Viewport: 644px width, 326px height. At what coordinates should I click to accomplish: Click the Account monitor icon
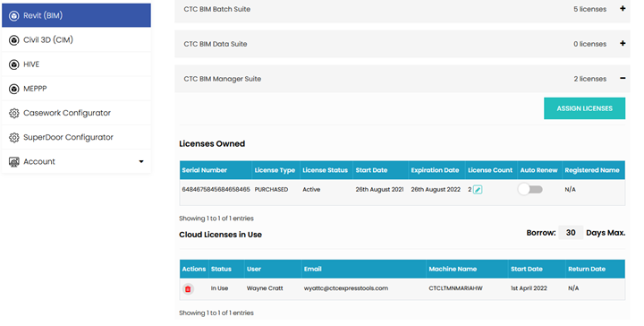click(x=14, y=162)
